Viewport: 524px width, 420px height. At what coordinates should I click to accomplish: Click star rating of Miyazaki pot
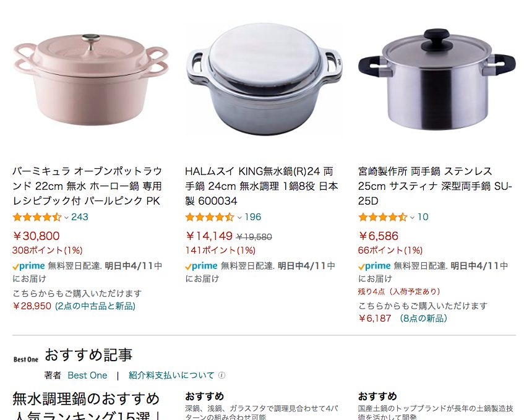coord(383,217)
